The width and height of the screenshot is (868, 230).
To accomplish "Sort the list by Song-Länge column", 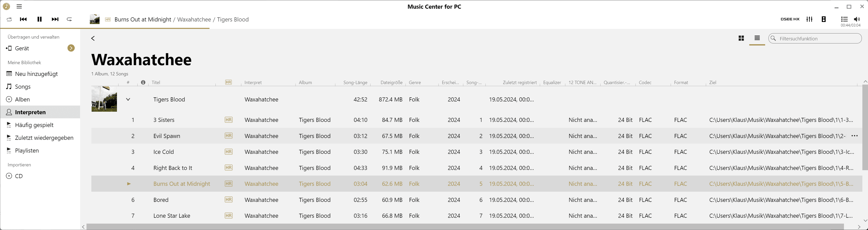I will tap(355, 83).
